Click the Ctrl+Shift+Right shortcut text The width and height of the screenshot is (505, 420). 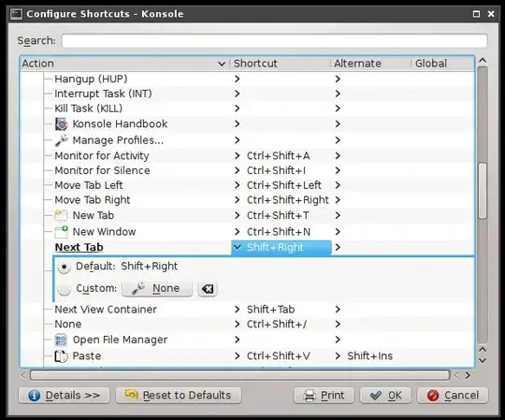click(x=288, y=200)
